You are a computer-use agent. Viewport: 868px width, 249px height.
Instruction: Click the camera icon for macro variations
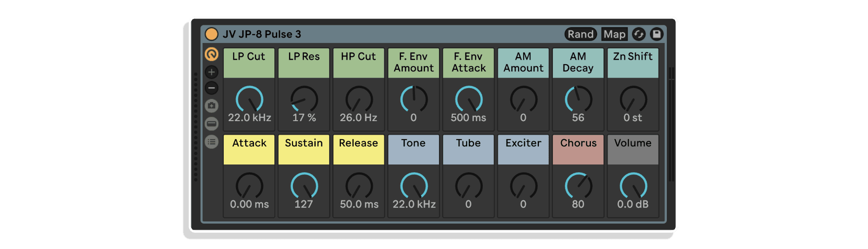coord(211,106)
